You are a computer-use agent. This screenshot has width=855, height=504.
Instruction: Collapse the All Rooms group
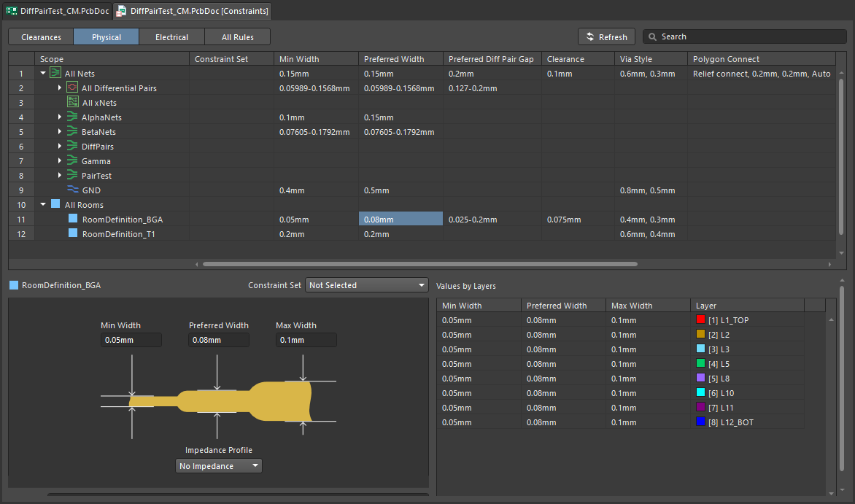point(43,205)
